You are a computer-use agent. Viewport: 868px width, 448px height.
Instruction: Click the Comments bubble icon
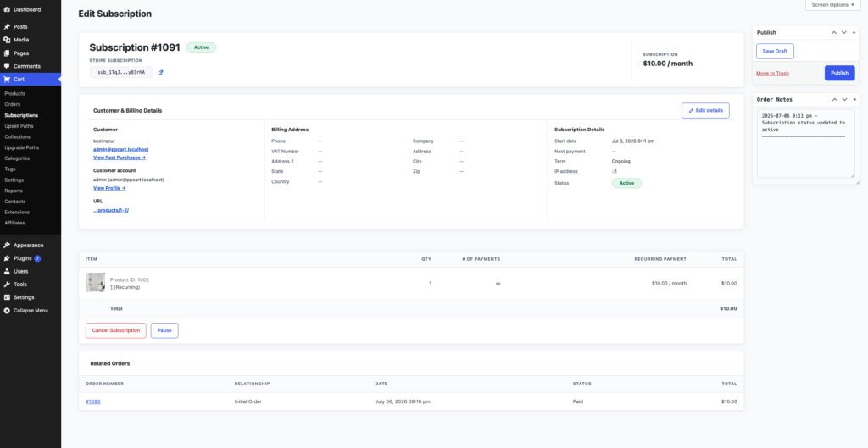[7, 66]
